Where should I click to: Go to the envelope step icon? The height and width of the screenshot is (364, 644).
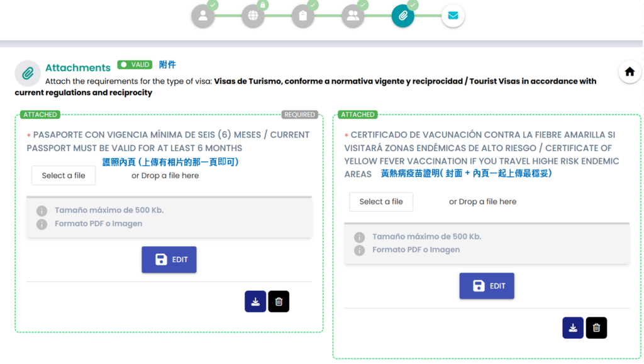pos(453,16)
